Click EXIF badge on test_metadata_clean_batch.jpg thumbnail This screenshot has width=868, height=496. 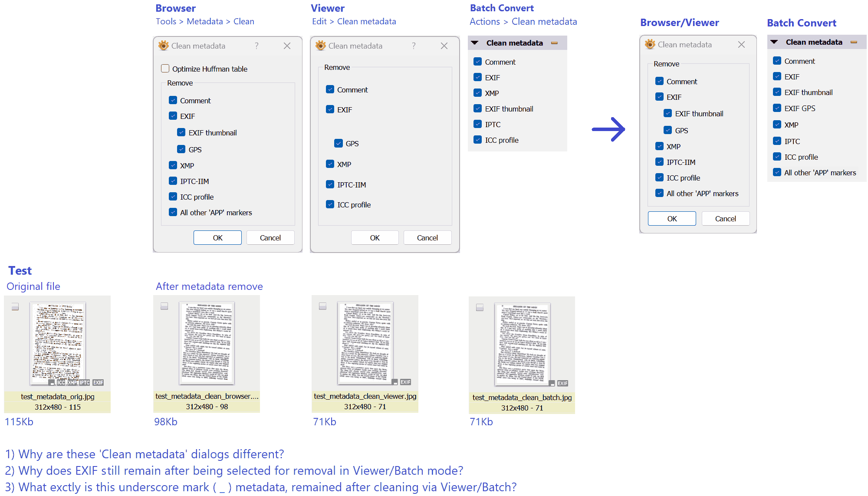click(562, 383)
